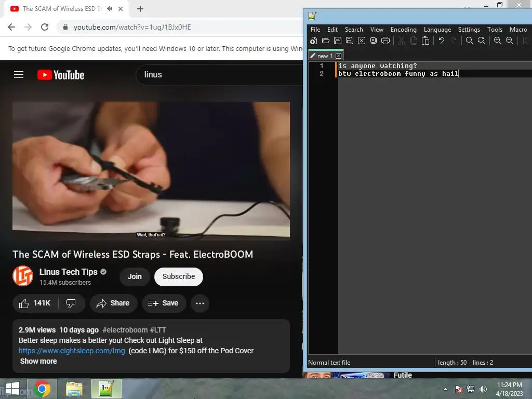Redo edit in Notepad++ toolbar

pos(453,41)
